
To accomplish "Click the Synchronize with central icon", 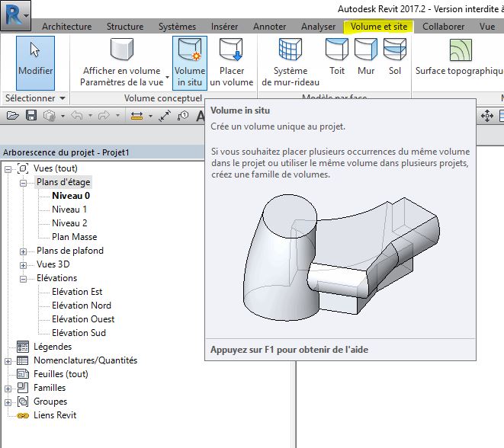I will [x=50, y=116].
